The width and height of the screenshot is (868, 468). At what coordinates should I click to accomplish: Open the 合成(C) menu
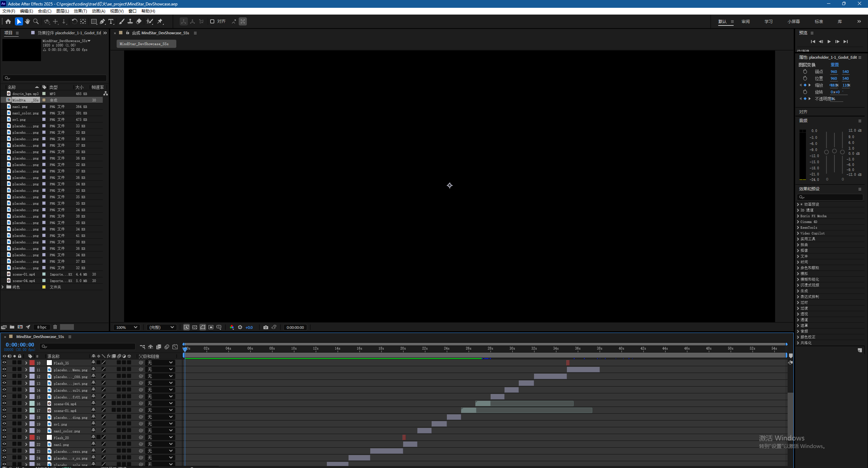pos(44,11)
